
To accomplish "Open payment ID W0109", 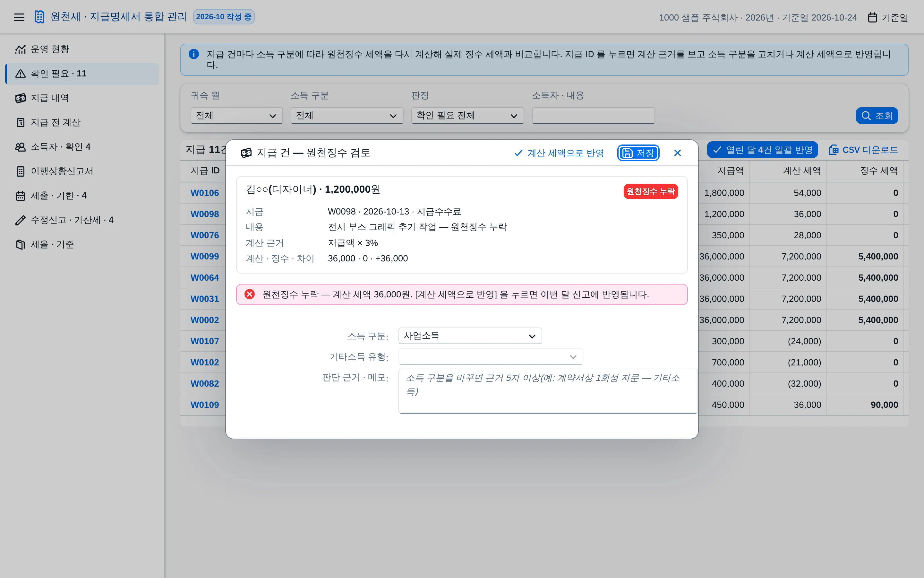I will click(205, 405).
